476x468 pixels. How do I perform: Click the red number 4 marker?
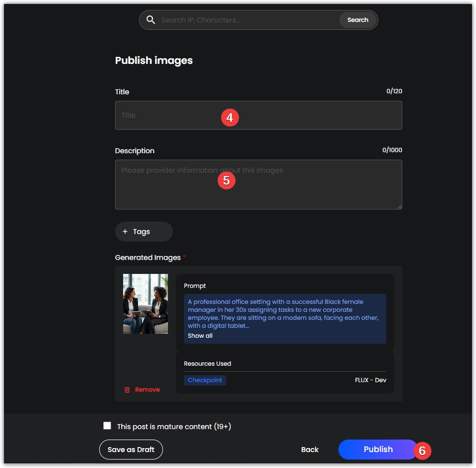point(230,118)
